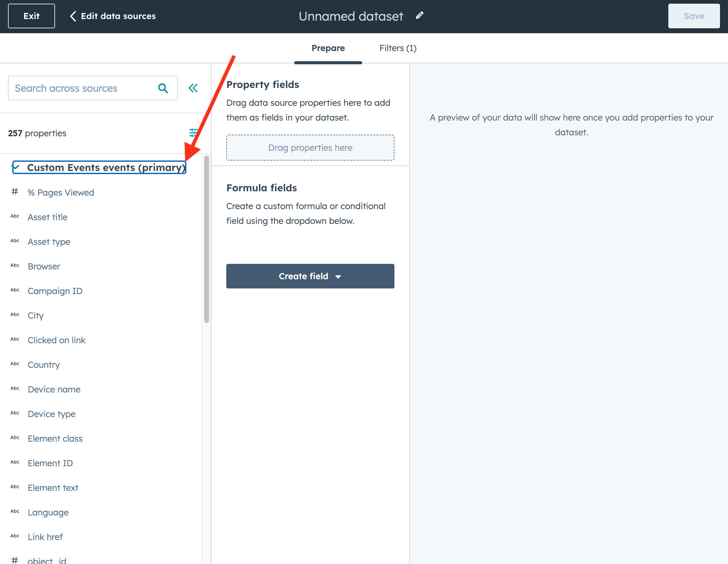Switch to the Prepare tab

click(328, 48)
